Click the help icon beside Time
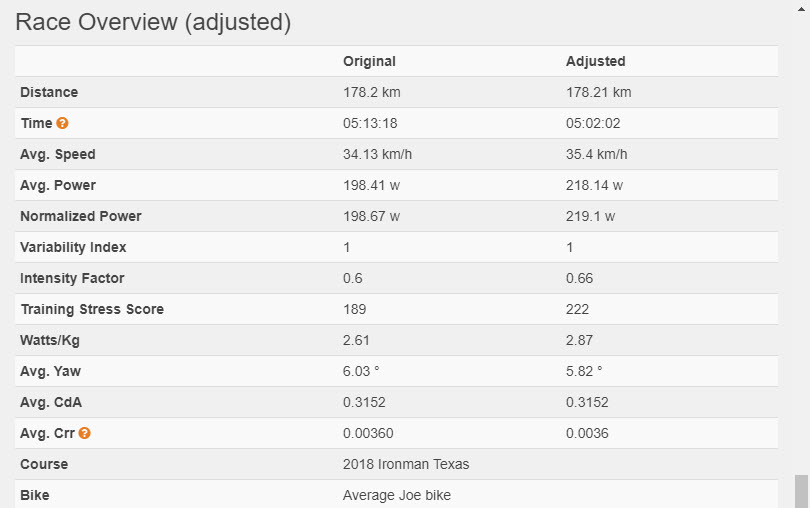810x508 pixels. click(62, 123)
